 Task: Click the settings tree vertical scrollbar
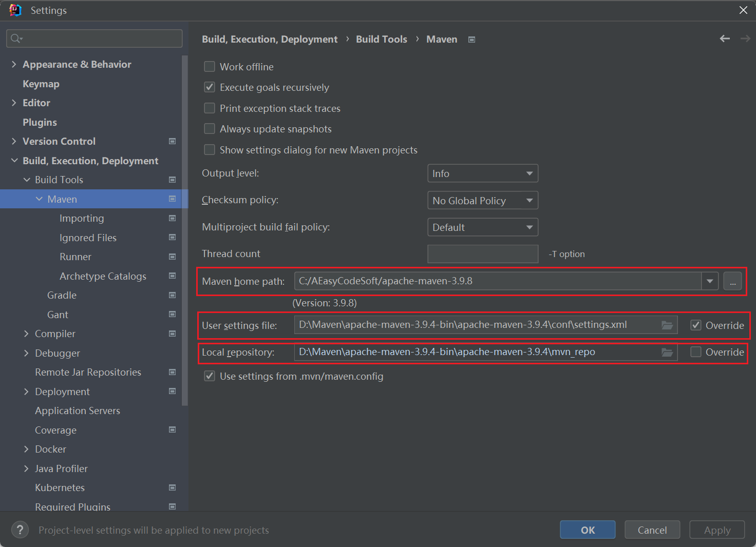pos(185,230)
